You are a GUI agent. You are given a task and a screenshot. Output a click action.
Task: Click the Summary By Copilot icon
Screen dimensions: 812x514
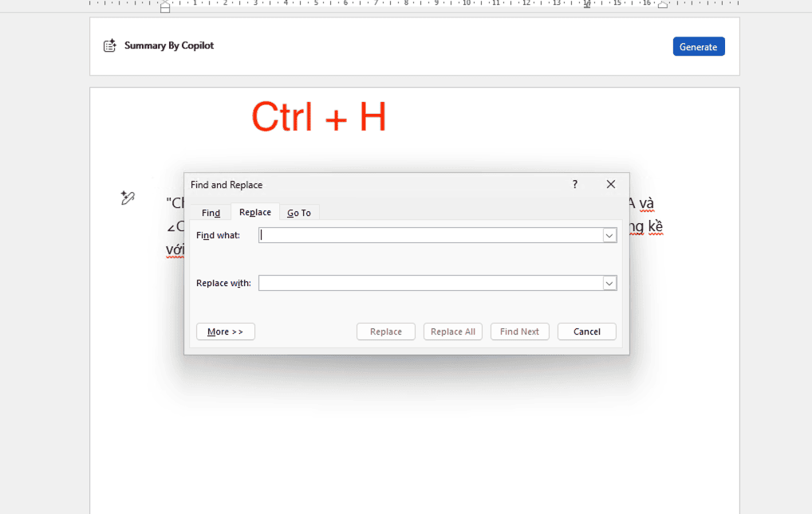pyautogui.click(x=110, y=46)
